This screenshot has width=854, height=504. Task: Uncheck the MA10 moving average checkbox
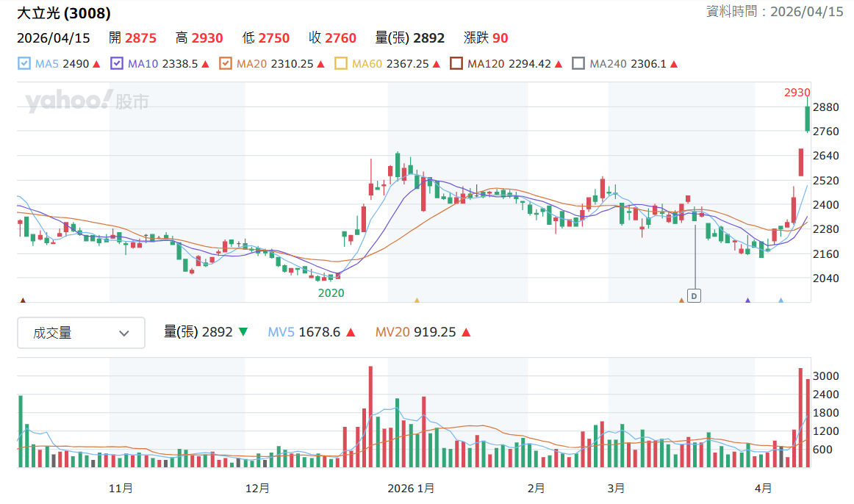[x=117, y=64]
